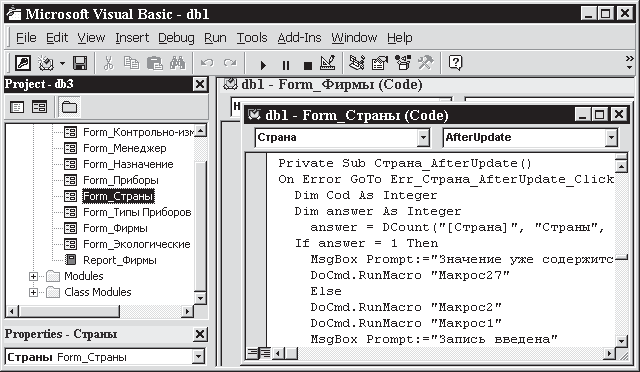
Task: Run the code with the Run Sub button
Action: (263, 65)
